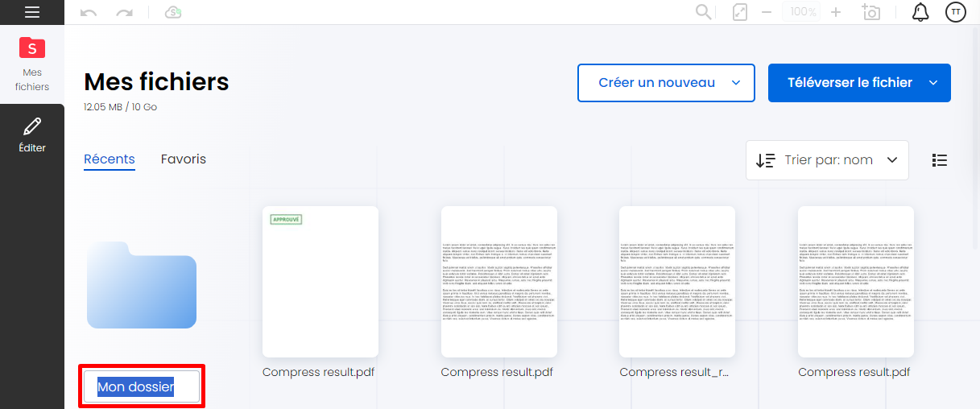980x409 pixels.
Task: Expand the Téléverser le fichier dropdown arrow
Action: (933, 83)
